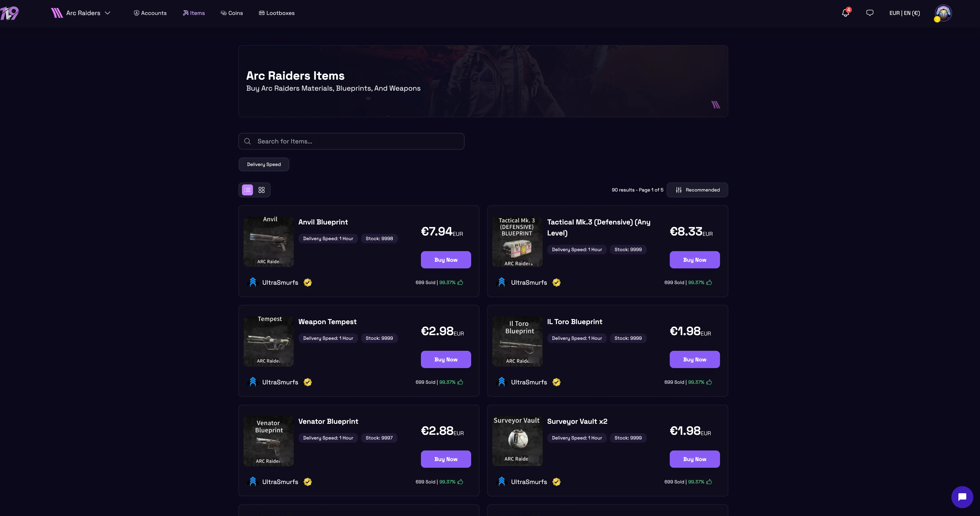Click the seller rank chevrons beside UltraSmurfs on IL Toro
The height and width of the screenshot is (516, 980).
[501, 382]
